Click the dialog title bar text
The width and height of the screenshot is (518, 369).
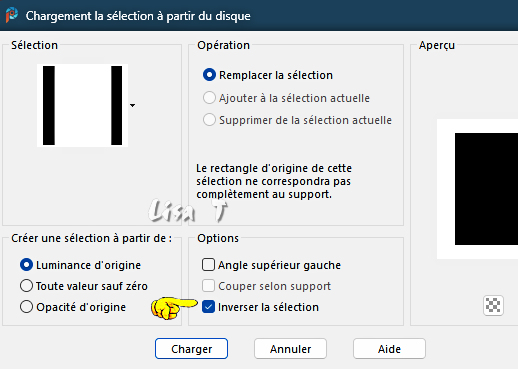click(x=138, y=16)
